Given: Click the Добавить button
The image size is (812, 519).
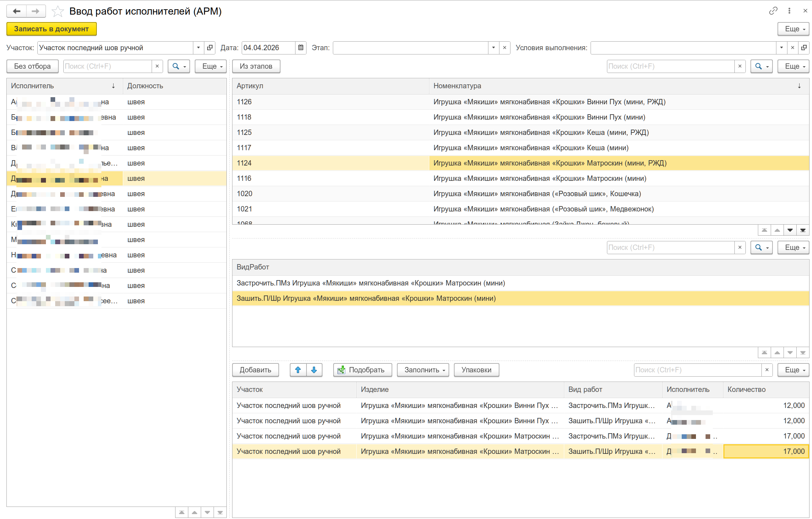Looking at the screenshot, I should click(255, 370).
